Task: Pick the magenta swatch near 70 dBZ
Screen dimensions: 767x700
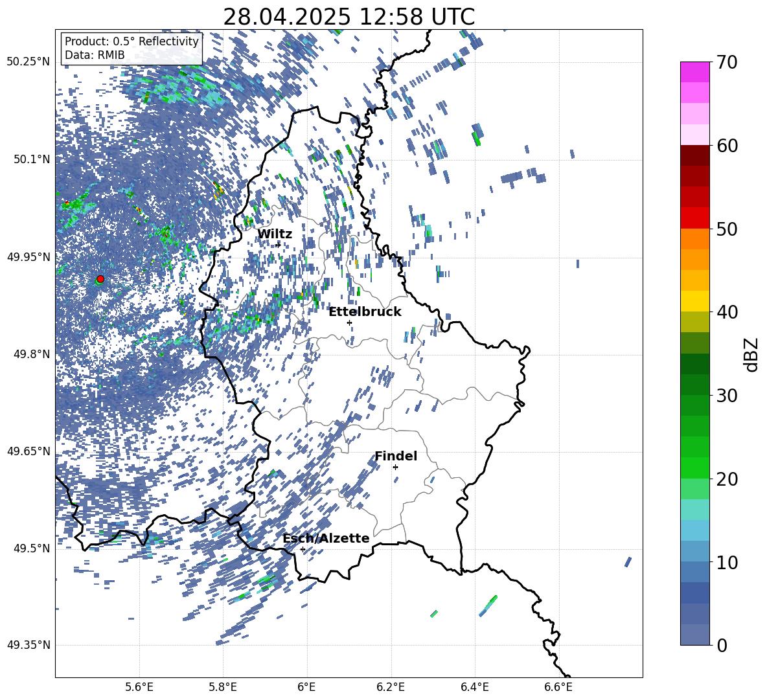Action: click(x=694, y=73)
